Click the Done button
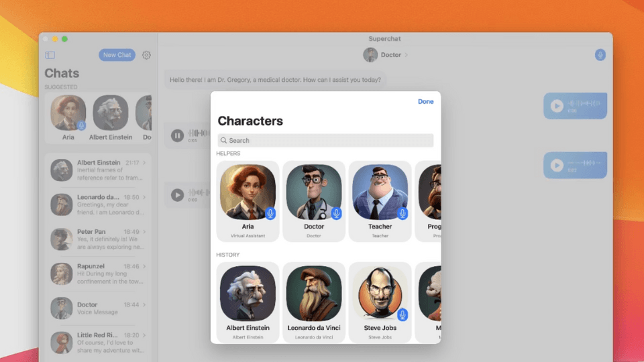The width and height of the screenshot is (644, 362). [x=425, y=101]
